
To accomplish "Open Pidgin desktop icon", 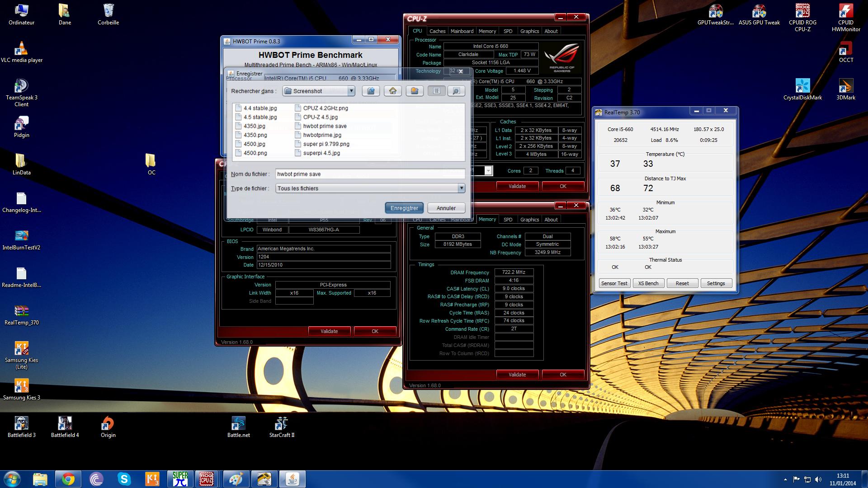I will click(x=22, y=127).
